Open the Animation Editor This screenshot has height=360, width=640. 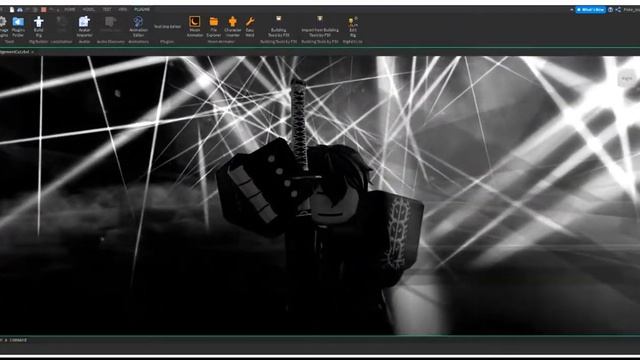pos(138,27)
